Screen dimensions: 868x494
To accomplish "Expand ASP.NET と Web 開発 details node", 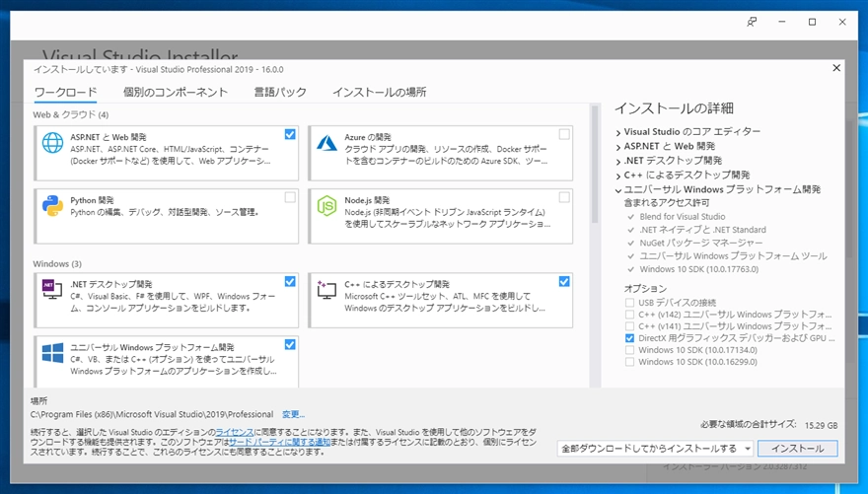I will pos(618,147).
